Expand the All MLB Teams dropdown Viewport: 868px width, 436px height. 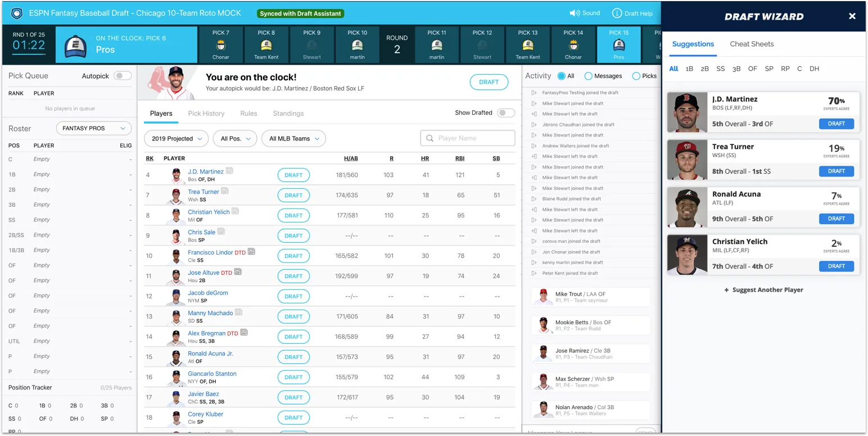click(293, 139)
